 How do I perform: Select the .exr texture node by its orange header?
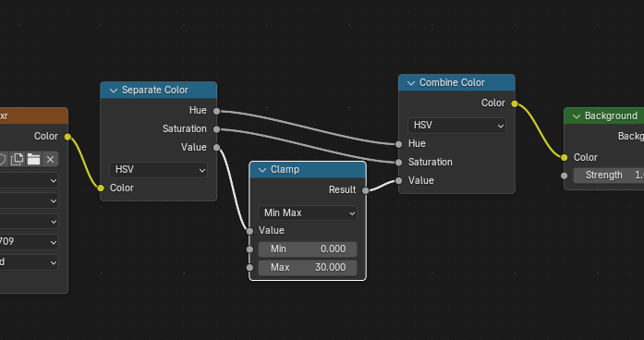coord(33,115)
